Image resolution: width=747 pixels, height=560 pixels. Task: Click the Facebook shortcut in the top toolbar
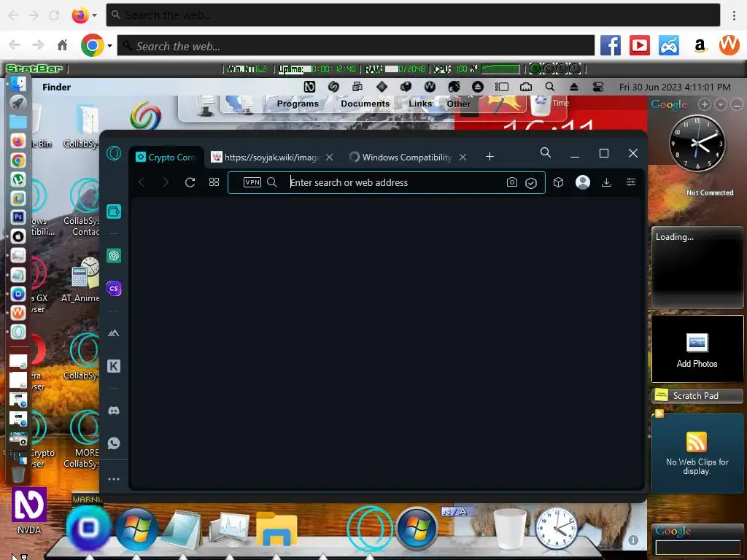coord(611,46)
